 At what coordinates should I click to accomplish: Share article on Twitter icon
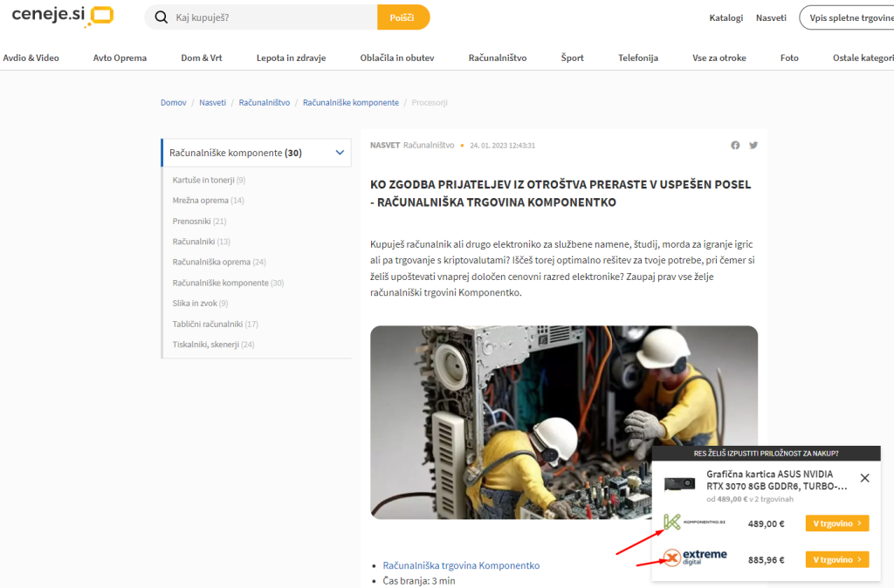[753, 146]
